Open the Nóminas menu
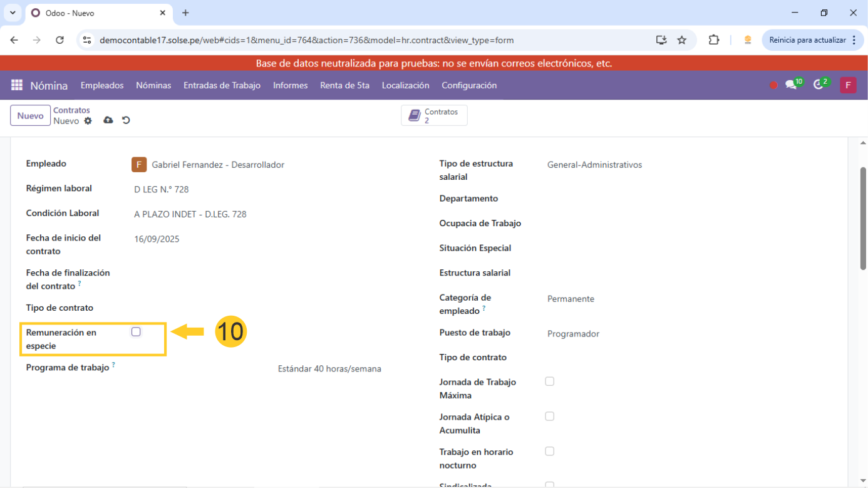 pos(153,85)
